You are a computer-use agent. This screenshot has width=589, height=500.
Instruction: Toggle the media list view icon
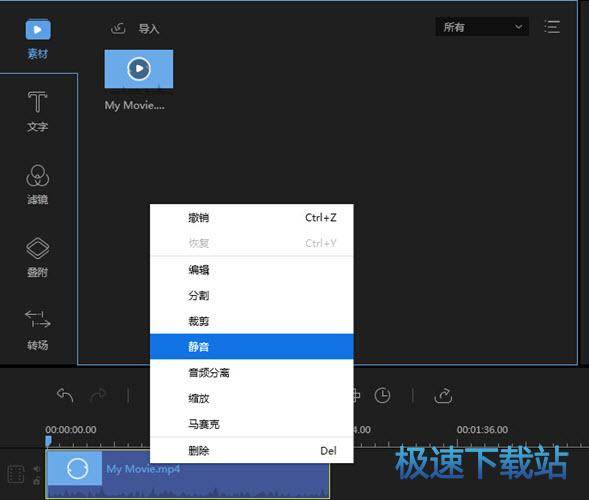[552, 27]
